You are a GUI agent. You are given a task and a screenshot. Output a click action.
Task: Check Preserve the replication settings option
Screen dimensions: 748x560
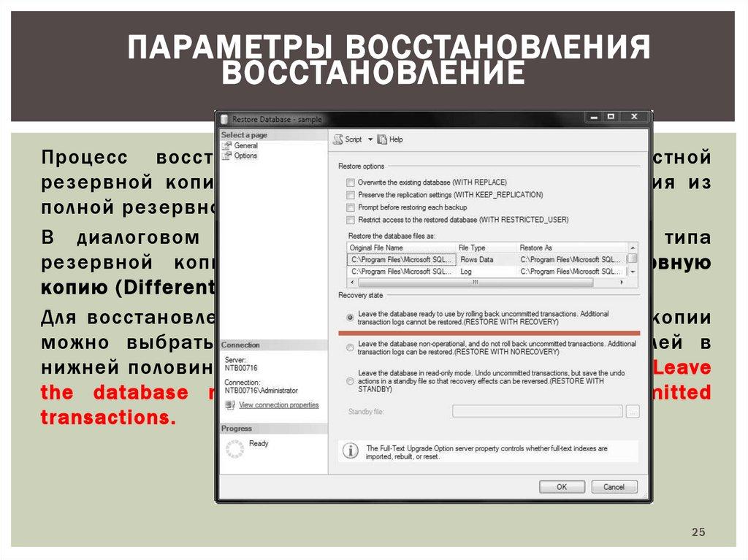351,195
